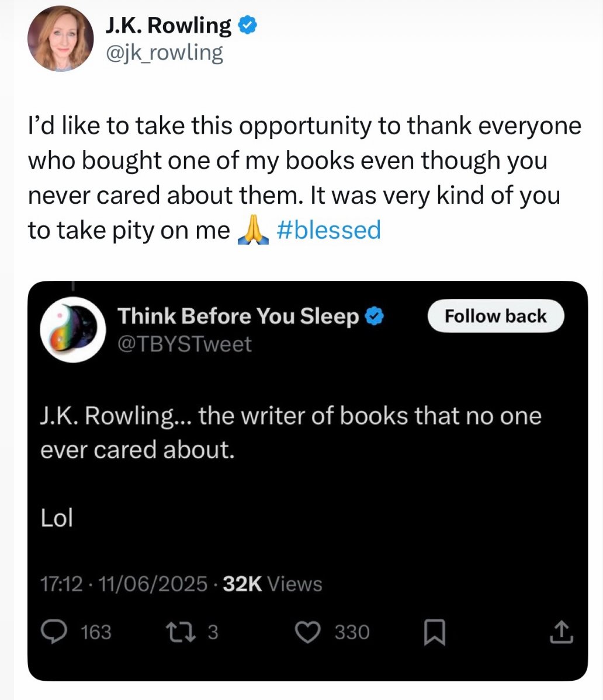Open the @TBYSTweet handle

coord(185,344)
